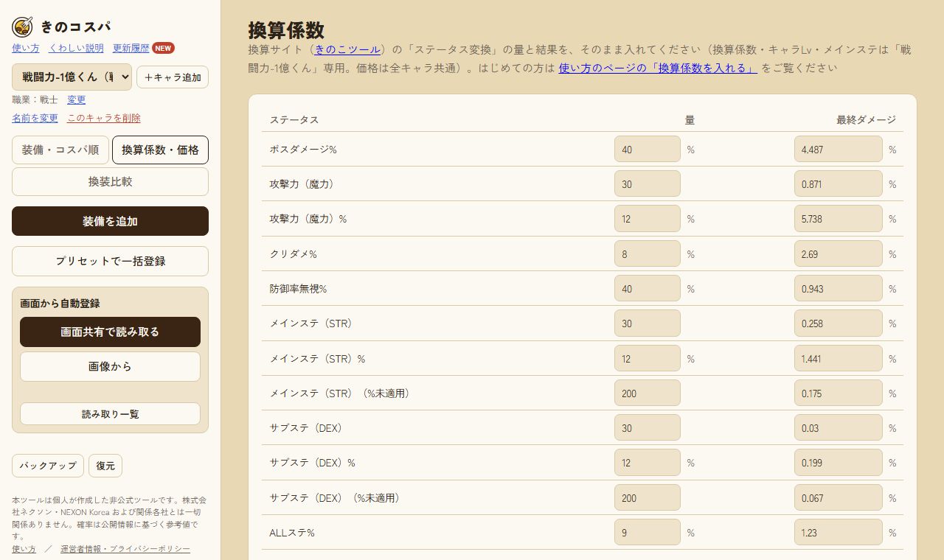This screenshot has height=560, width=944.
Task: Click the メインステ（STR）% final damage field
Action: point(839,358)
